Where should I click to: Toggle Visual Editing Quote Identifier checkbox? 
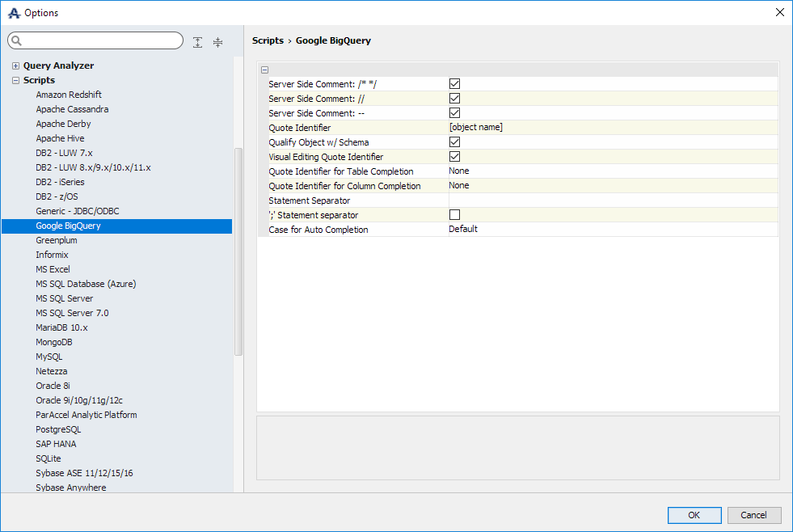click(454, 156)
